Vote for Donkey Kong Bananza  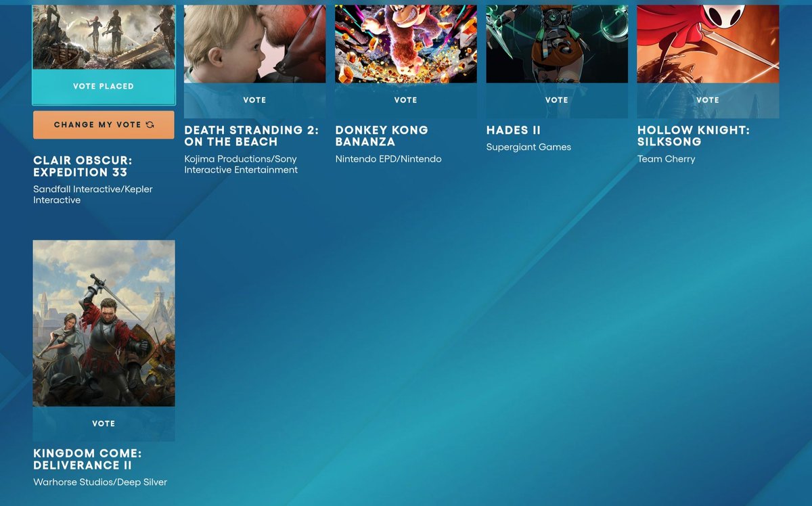pyautogui.click(x=405, y=100)
